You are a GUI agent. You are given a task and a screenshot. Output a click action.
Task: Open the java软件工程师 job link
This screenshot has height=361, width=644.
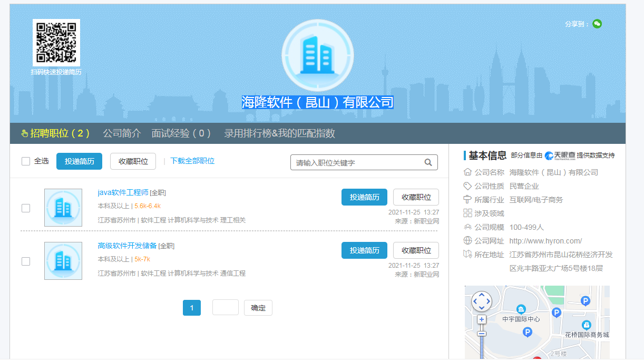pyautogui.click(x=123, y=192)
